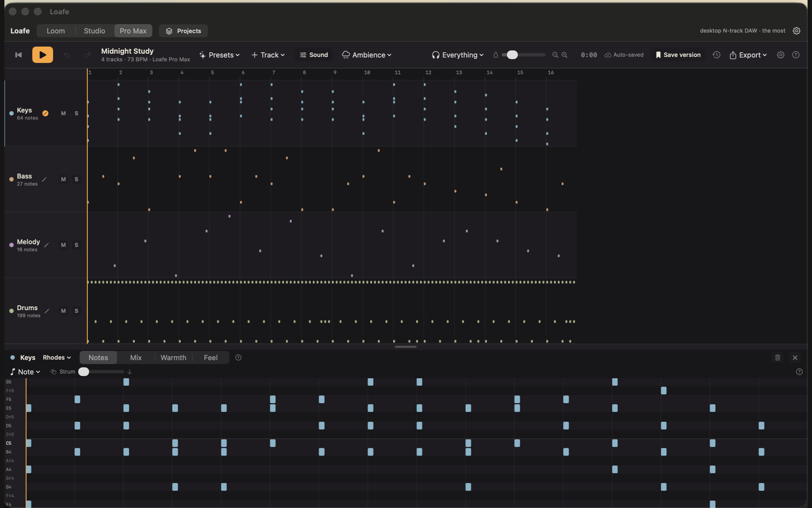Viewport: 812px width, 508px height.
Task: Select the Notes editor tab
Action: (98, 358)
